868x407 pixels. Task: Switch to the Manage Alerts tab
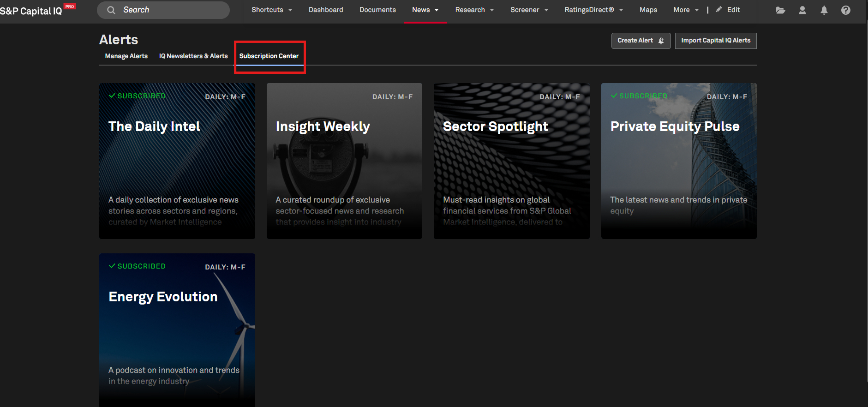click(126, 56)
